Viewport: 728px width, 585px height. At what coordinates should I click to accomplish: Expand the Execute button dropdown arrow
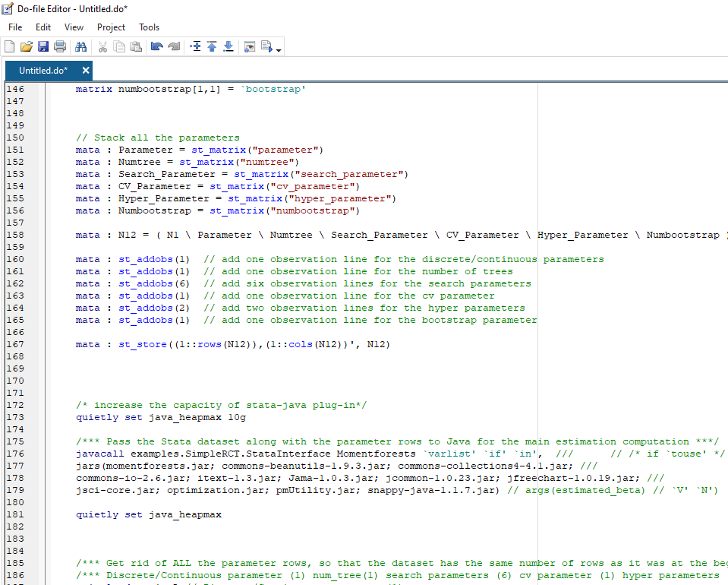[x=279, y=49]
